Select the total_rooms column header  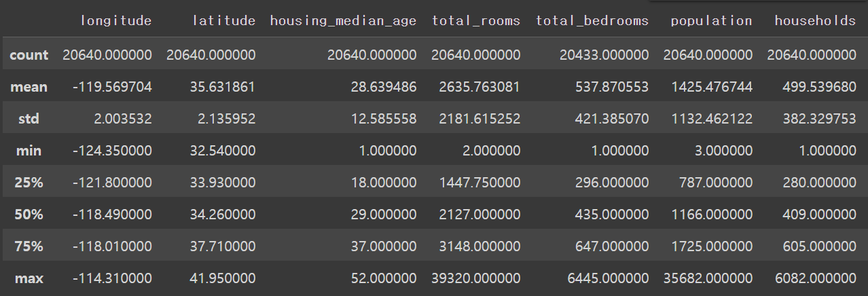tap(476, 21)
